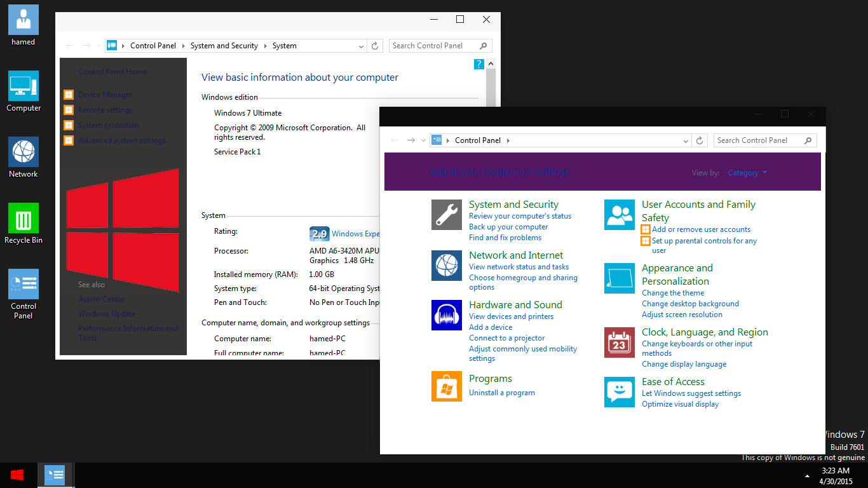Open the Uninstall a program link
This screenshot has width=868, height=488.
501,393
